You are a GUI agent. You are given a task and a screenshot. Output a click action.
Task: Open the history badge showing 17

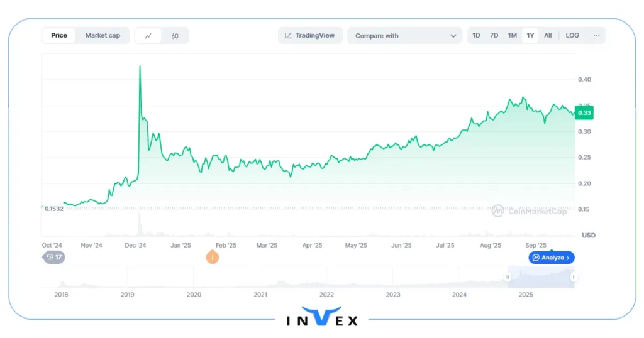(x=53, y=257)
